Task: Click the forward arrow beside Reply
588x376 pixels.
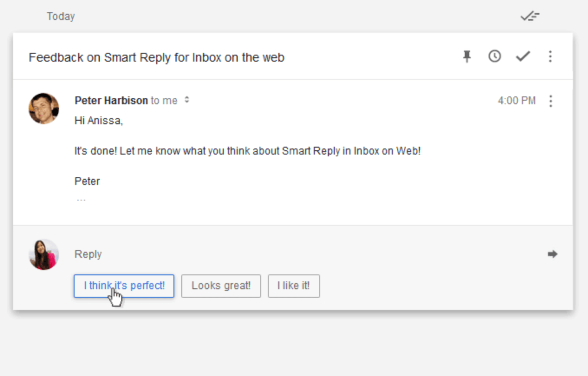Action: [552, 254]
